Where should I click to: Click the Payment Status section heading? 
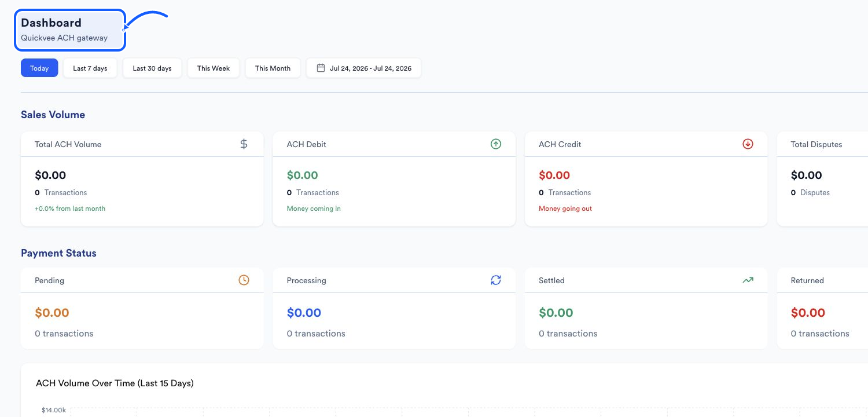58,253
